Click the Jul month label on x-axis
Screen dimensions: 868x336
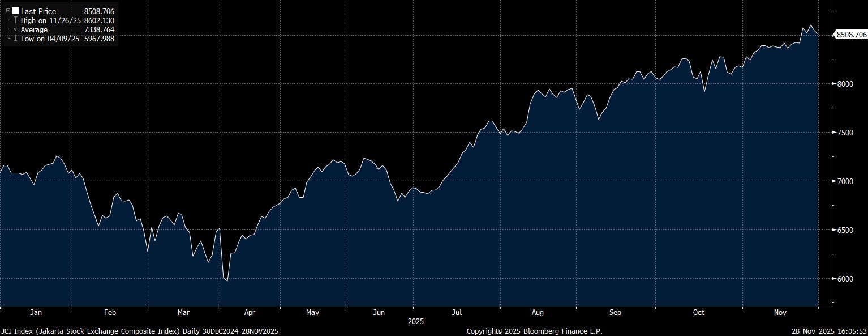(x=457, y=313)
